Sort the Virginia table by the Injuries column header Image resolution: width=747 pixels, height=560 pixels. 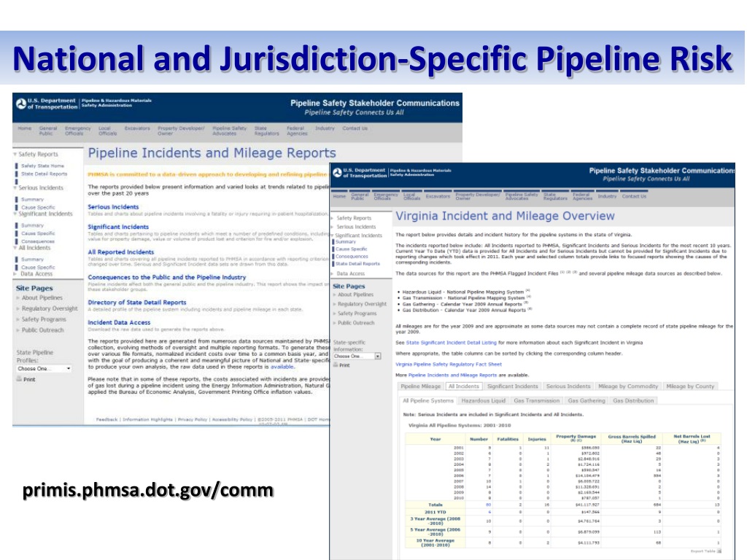537,440
